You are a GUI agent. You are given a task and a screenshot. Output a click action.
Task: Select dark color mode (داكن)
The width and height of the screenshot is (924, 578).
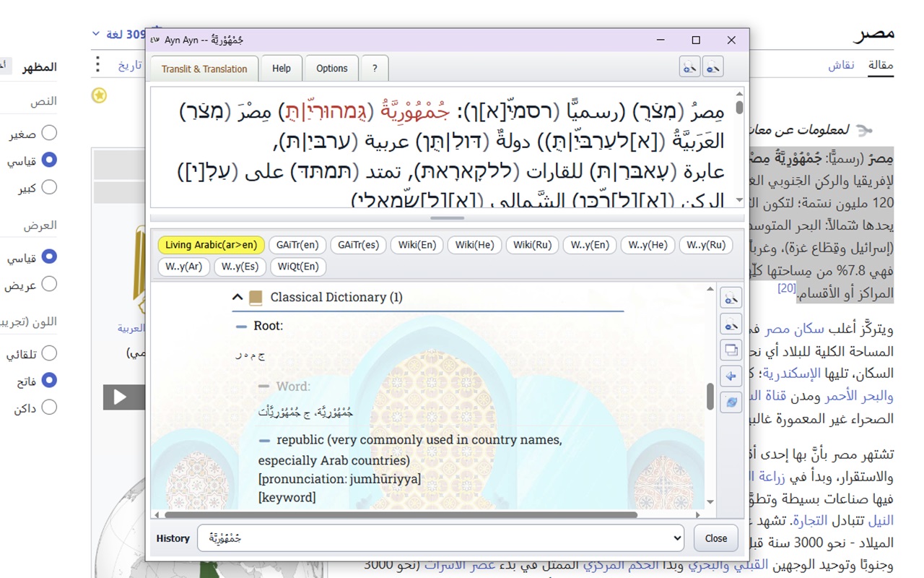[x=49, y=407]
